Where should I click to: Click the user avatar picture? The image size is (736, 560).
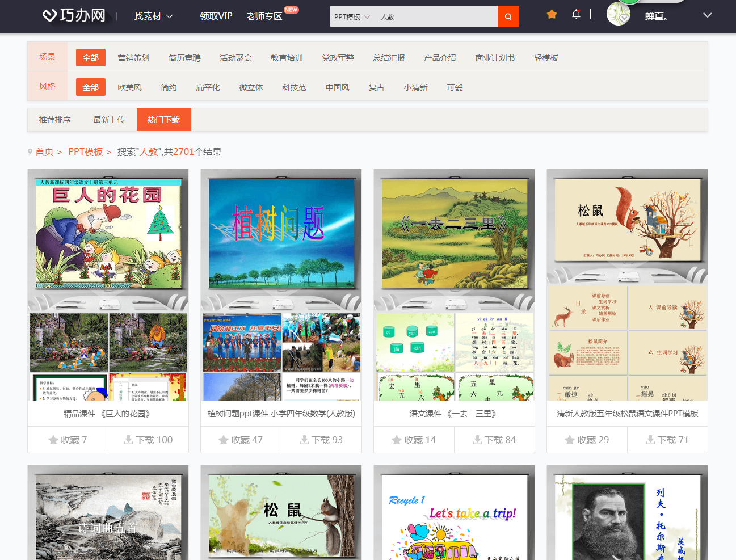coord(619,14)
